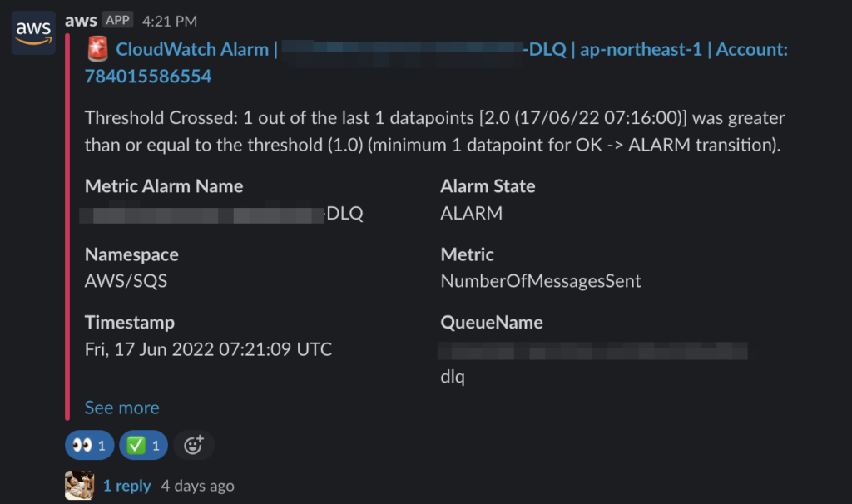
Task: Click the red attachment color bar
Action: coord(67,227)
